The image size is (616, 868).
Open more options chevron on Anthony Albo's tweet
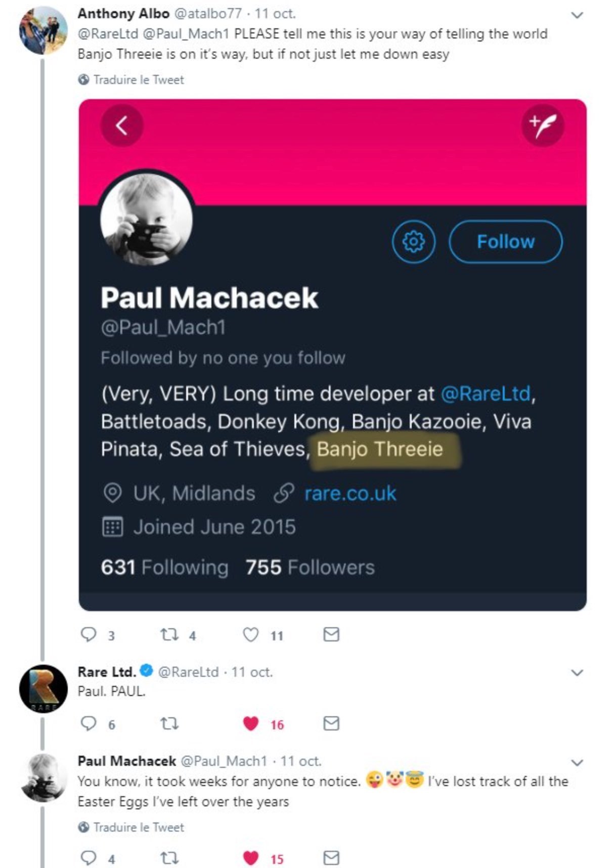tap(577, 15)
